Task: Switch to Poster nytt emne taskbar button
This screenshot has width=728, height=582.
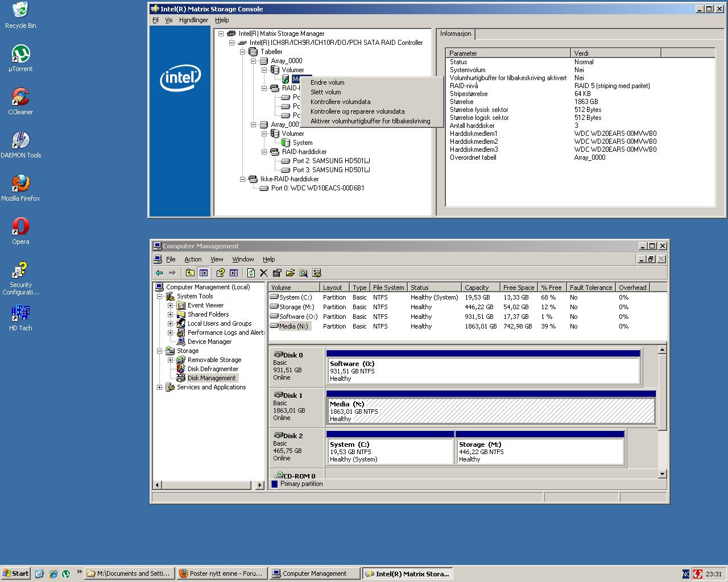Action: pos(222,573)
